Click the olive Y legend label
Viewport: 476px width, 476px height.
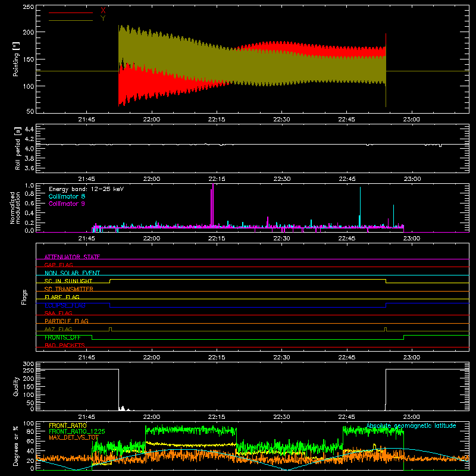coord(103,18)
